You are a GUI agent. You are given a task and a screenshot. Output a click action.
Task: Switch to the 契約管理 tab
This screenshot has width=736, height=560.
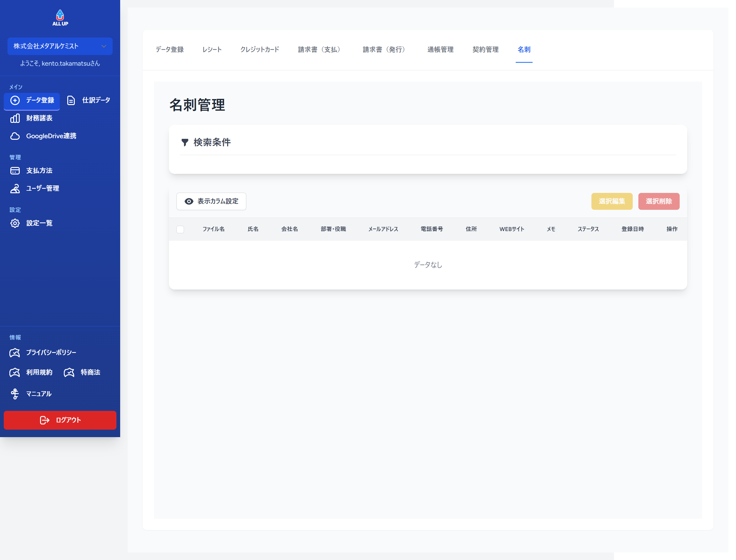tap(485, 49)
